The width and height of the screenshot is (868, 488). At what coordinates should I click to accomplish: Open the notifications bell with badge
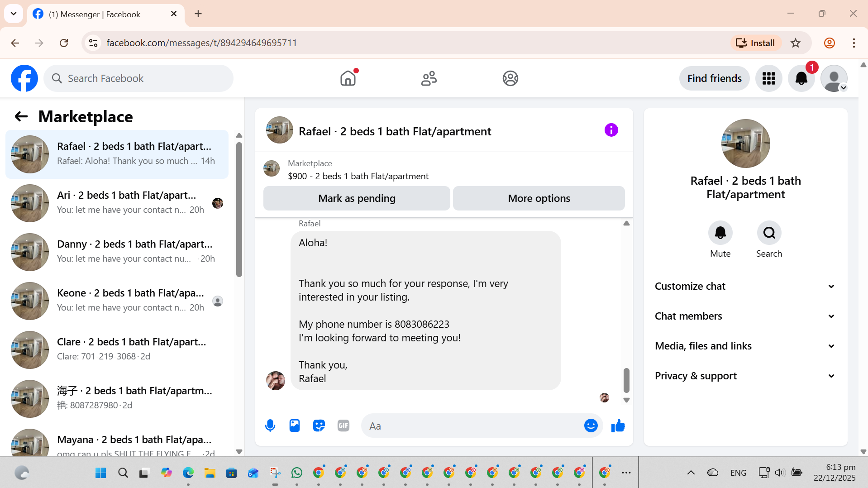click(801, 78)
